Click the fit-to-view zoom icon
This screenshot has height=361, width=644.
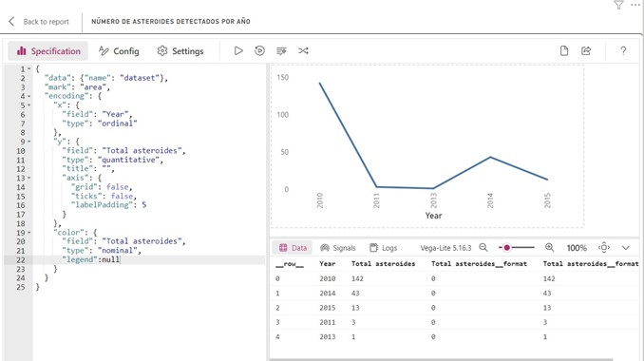point(604,248)
